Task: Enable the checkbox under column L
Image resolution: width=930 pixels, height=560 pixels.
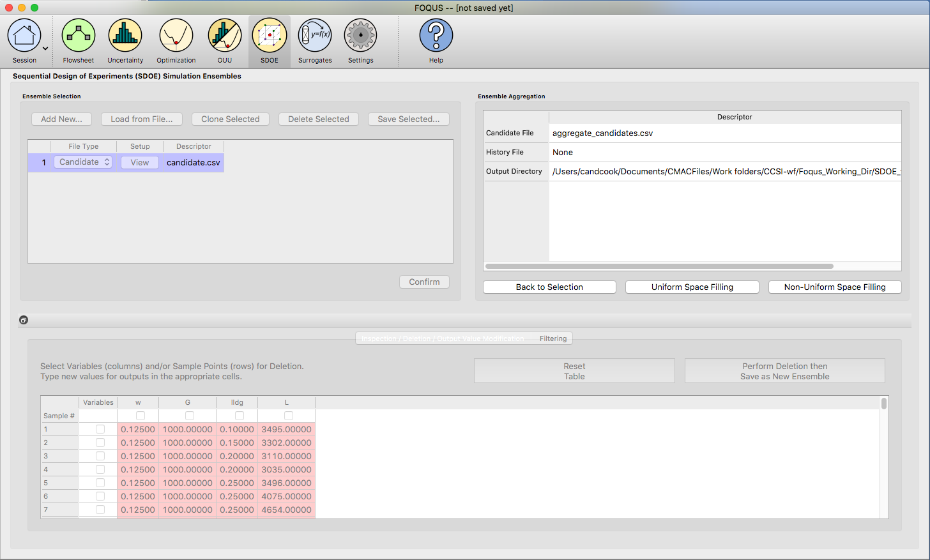Action: click(x=289, y=416)
